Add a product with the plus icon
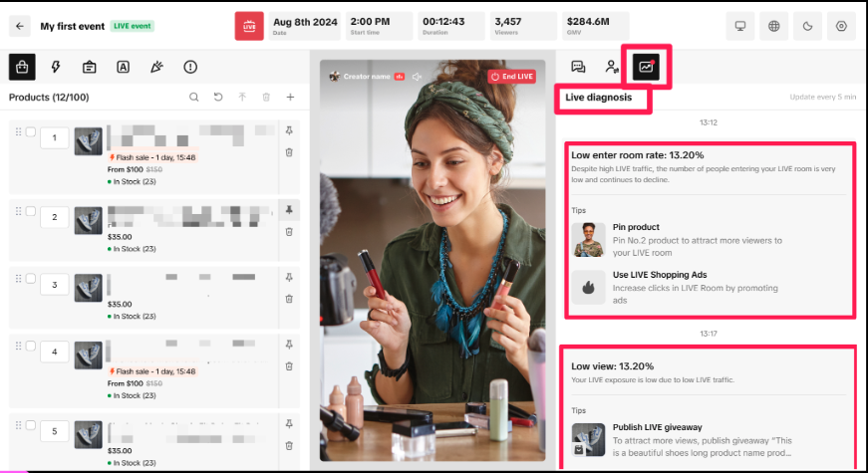Screen dimensions: 868x473 click(290, 98)
